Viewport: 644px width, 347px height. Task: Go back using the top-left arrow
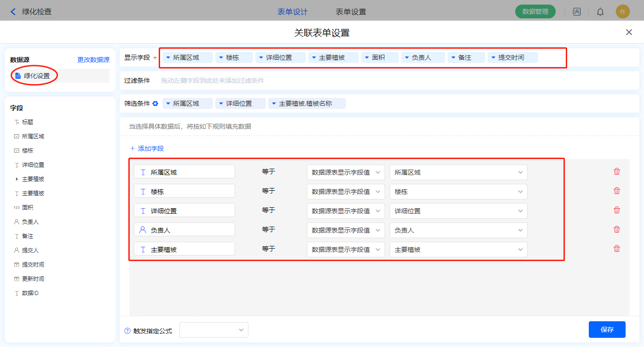click(x=13, y=12)
